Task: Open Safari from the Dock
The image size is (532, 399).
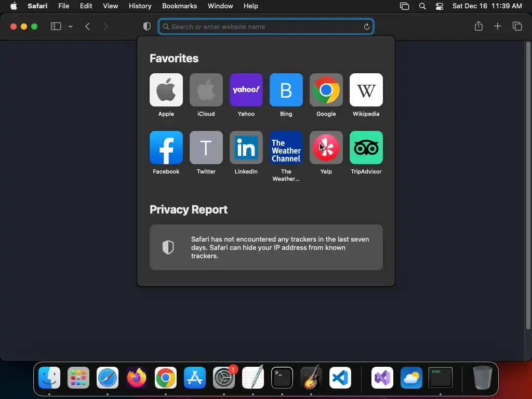Action: pyautogui.click(x=108, y=378)
